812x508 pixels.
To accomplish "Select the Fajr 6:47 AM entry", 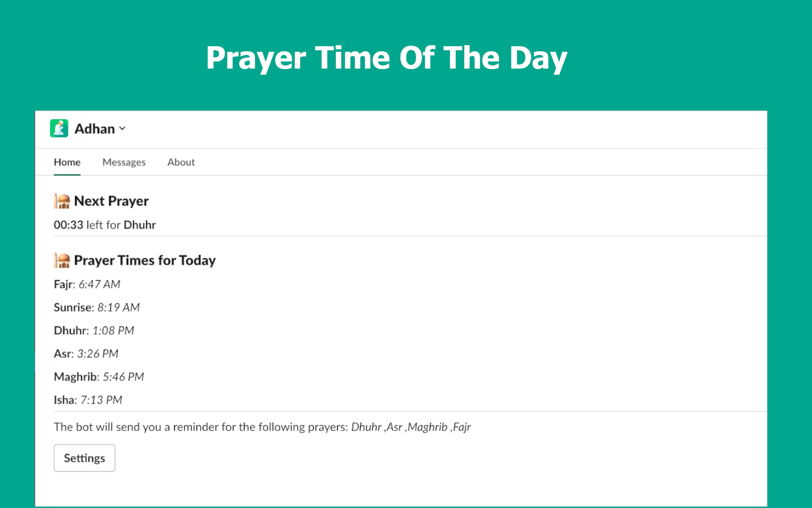I will point(87,284).
